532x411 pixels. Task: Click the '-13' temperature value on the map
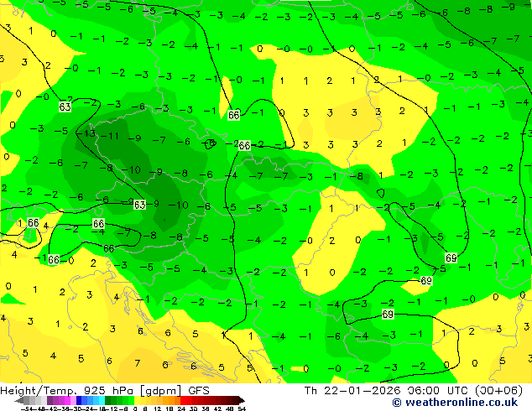coord(87,133)
